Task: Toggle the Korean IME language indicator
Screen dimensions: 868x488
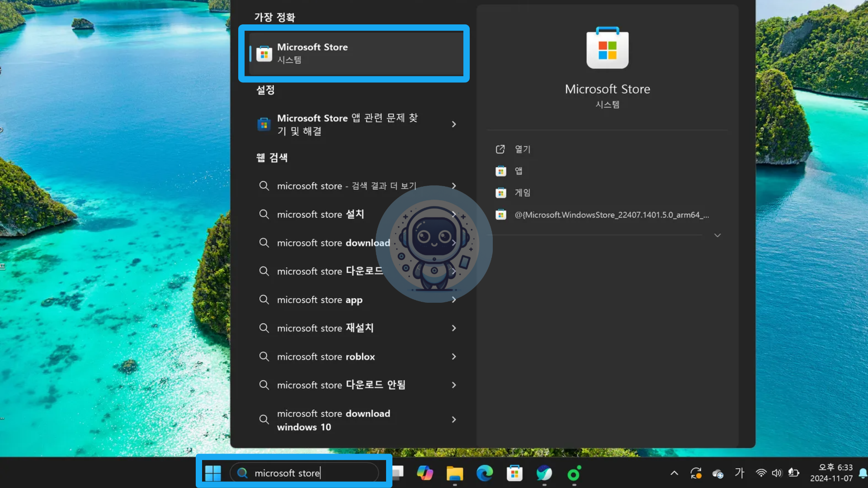Action: coord(739,473)
